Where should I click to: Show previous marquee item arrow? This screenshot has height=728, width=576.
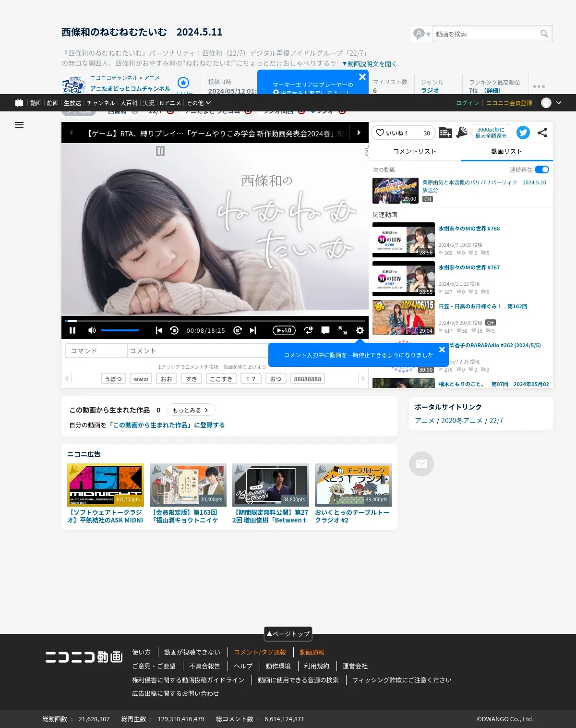pyautogui.click(x=71, y=133)
